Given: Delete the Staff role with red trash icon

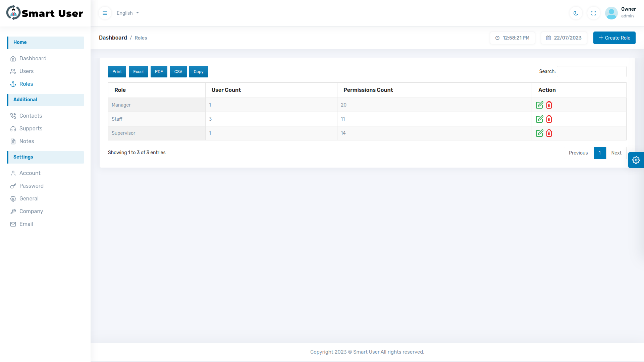Looking at the screenshot, I should [549, 119].
